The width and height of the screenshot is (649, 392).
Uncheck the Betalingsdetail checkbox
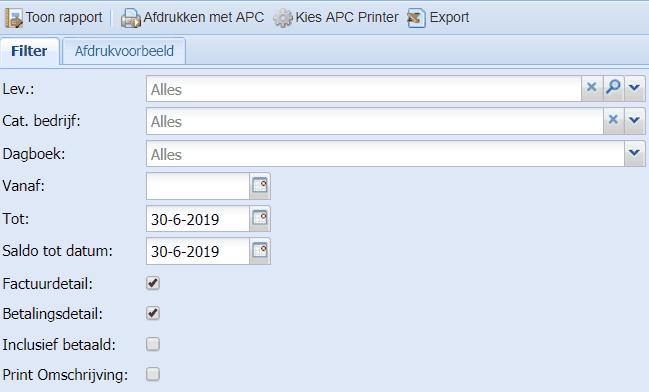[x=153, y=313]
